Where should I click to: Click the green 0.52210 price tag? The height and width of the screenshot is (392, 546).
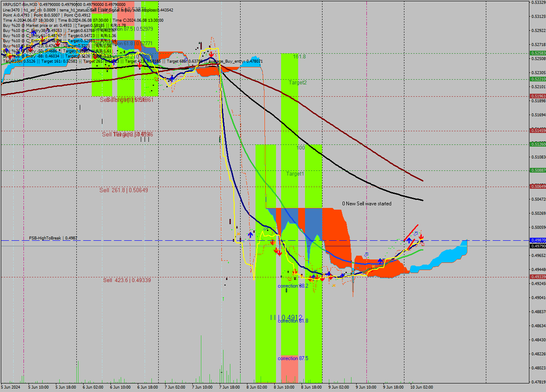(538, 79)
